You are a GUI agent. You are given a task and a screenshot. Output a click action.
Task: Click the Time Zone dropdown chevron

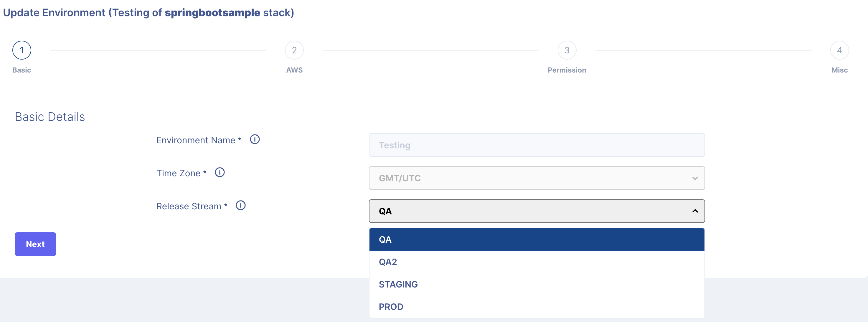[695, 178]
